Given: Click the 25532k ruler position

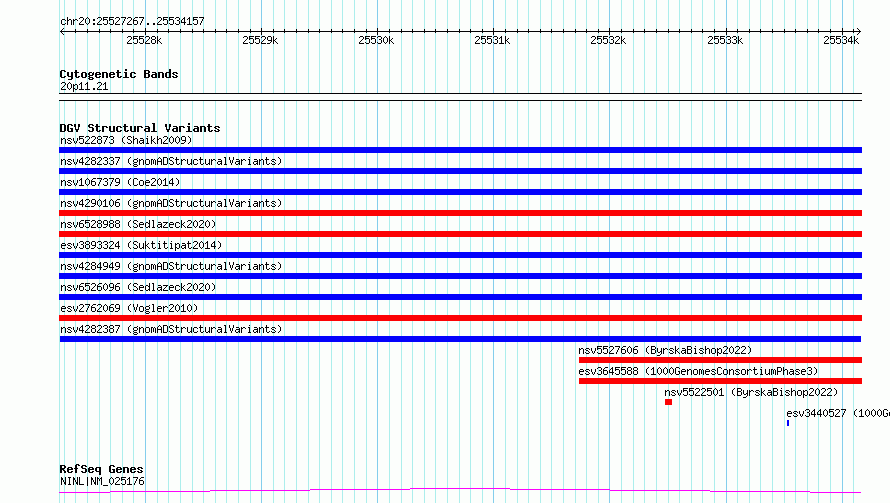Looking at the screenshot, I should [x=608, y=40].
